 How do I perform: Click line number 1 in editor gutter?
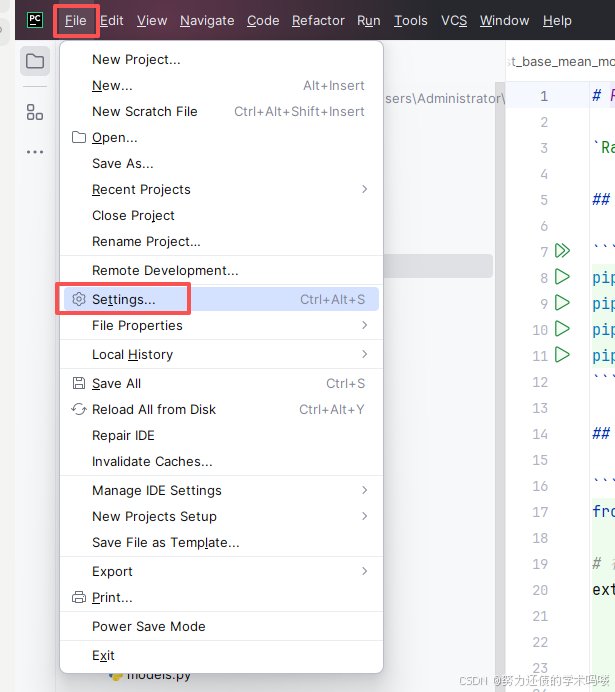point(544,96)
